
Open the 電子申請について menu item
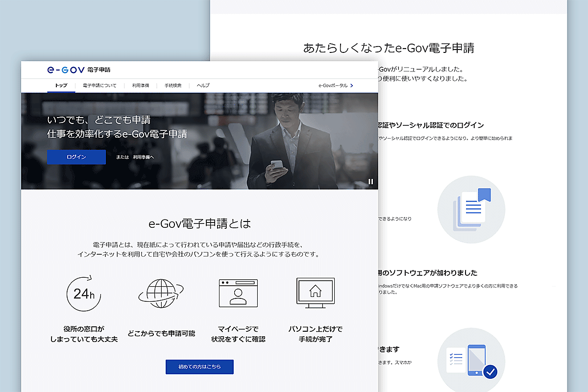click(x=99, y=85)
